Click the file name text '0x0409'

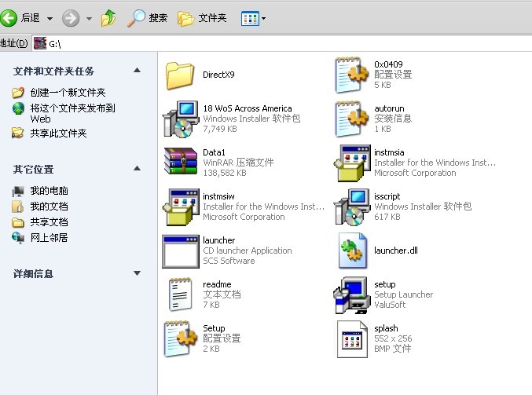pyautogui.click(x=388, y=64)
